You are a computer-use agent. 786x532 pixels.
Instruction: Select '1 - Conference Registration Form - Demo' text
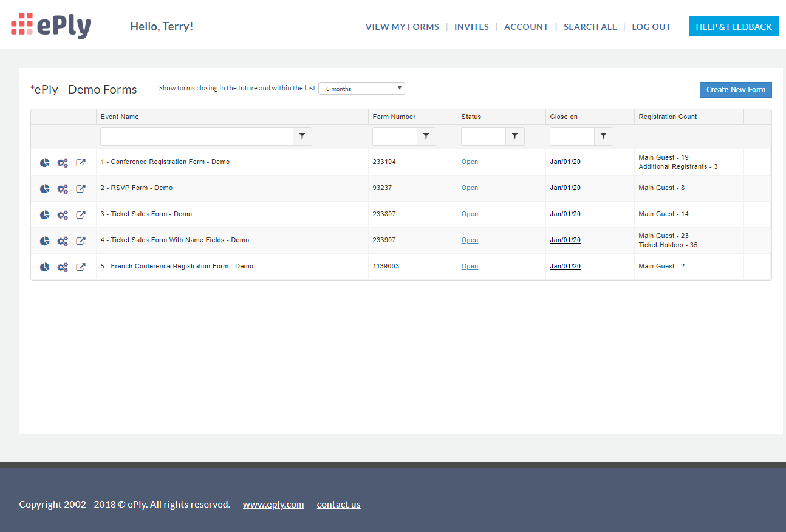coord(165,162)
